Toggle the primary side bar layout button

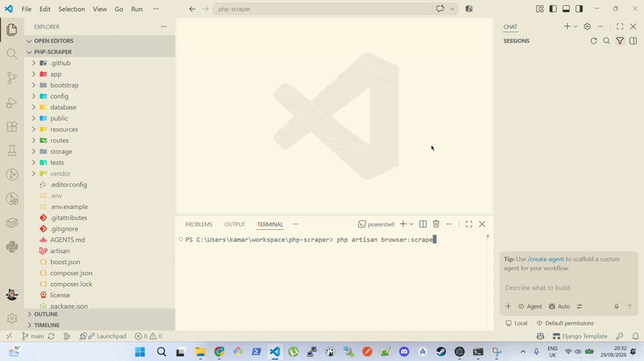pos(553,9)
